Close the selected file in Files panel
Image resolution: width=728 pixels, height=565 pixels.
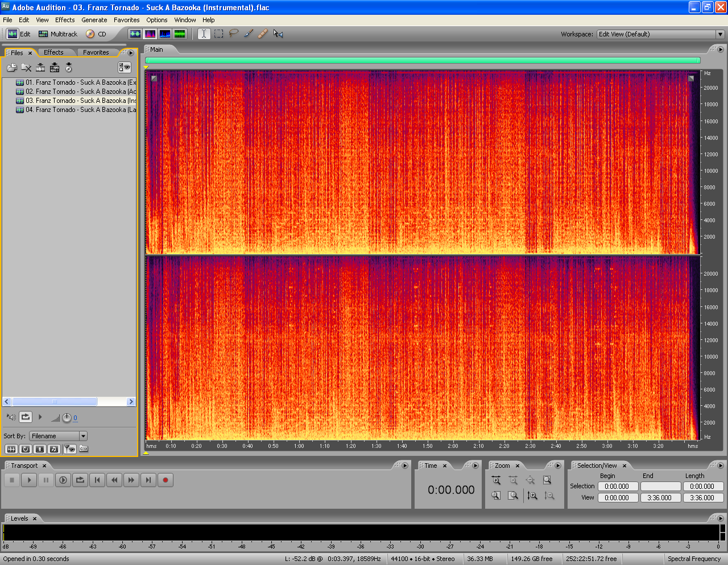pyautogui.click(x=26, y=68)
